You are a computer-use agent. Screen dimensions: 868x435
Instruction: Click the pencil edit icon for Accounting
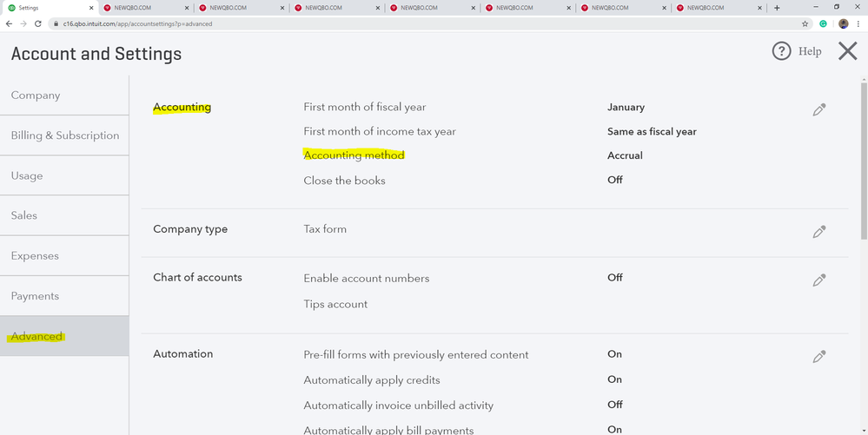point(818,109)
